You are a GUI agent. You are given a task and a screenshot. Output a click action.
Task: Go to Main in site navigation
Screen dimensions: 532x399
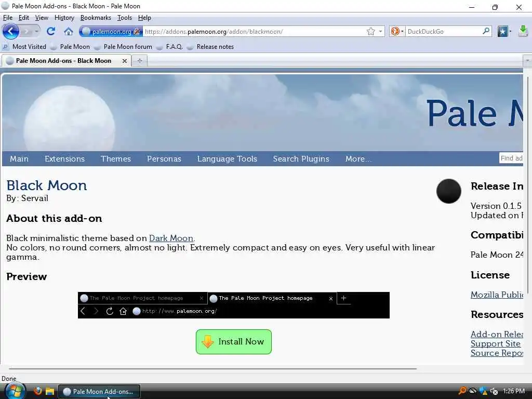pyautogui.click(x=19, y=159)
